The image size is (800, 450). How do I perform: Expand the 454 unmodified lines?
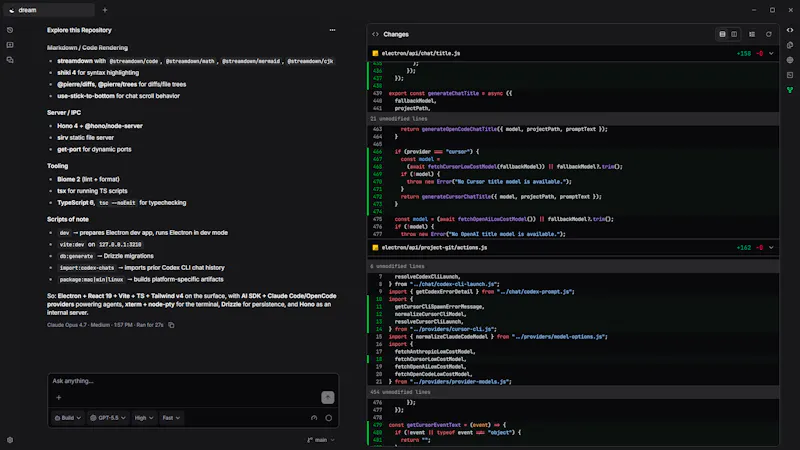[x=573, y=392]
